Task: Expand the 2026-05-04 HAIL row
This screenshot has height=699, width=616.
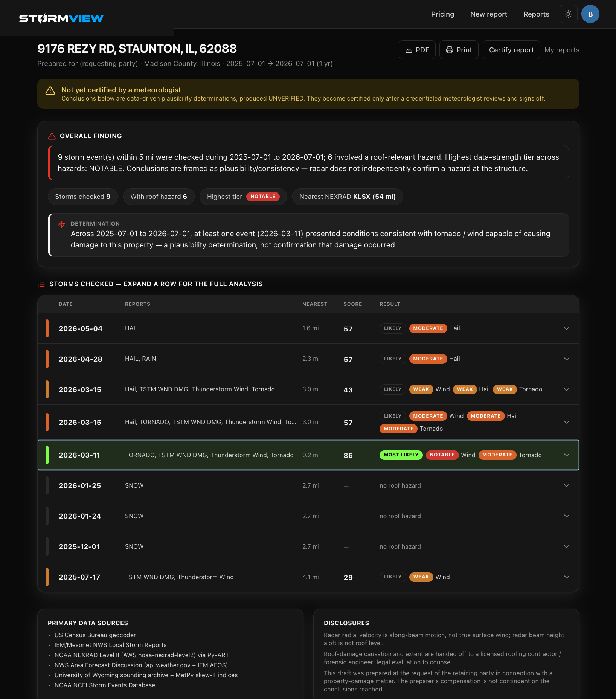Action: point(308,328)
